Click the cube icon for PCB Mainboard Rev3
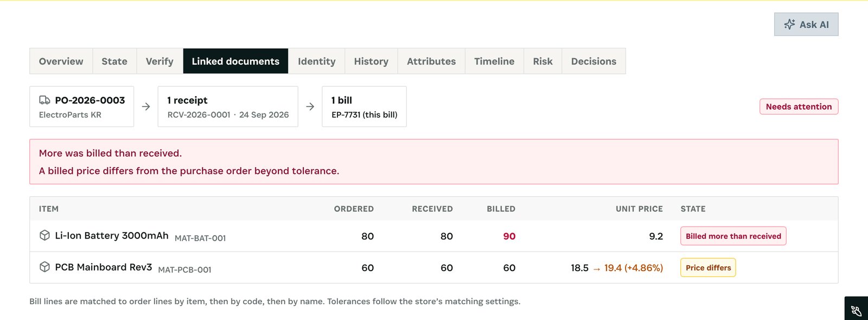 coord(45,267)
